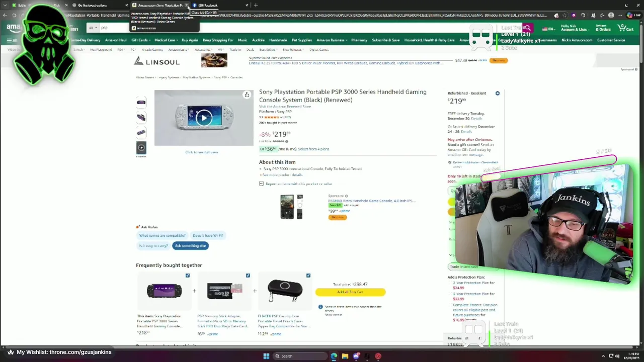This screenshot has height=362, width=644.
Task: Close the Amazon PSP browser tab
Action: click(186, 5)
